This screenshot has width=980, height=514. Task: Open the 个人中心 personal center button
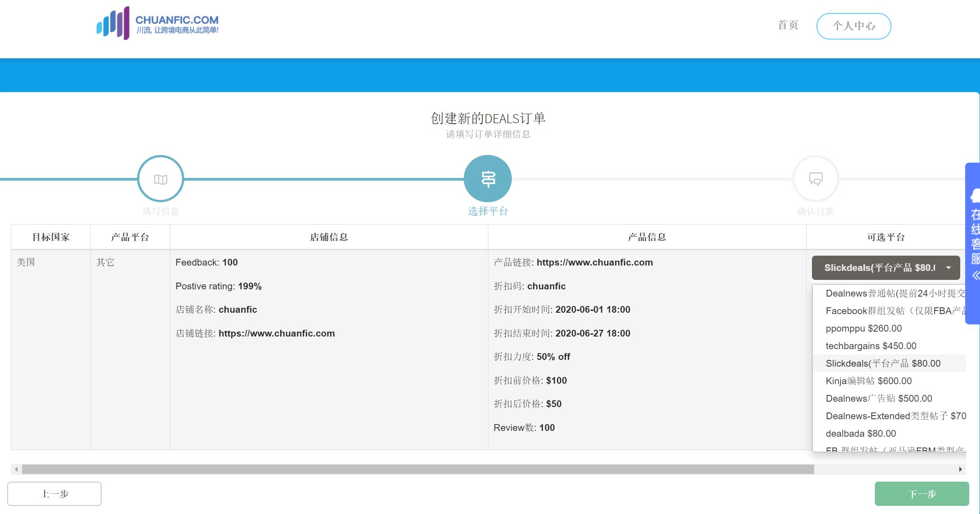coord(854,26)
